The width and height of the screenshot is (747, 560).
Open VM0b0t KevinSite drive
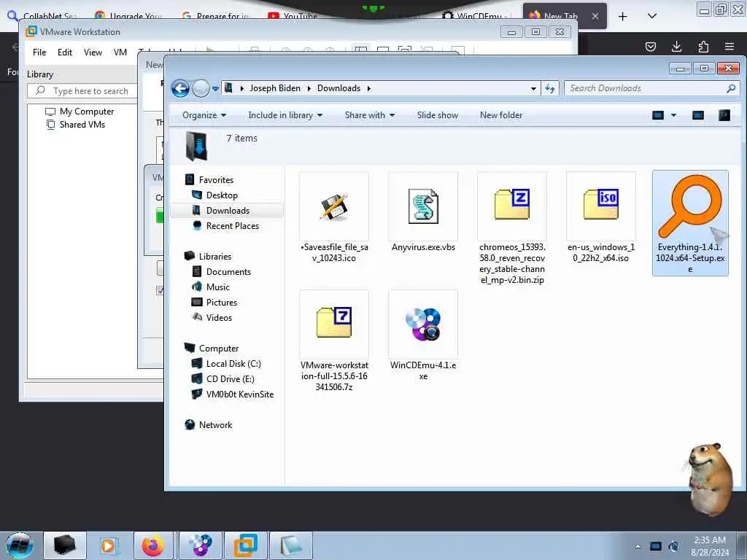coord(239,394)
